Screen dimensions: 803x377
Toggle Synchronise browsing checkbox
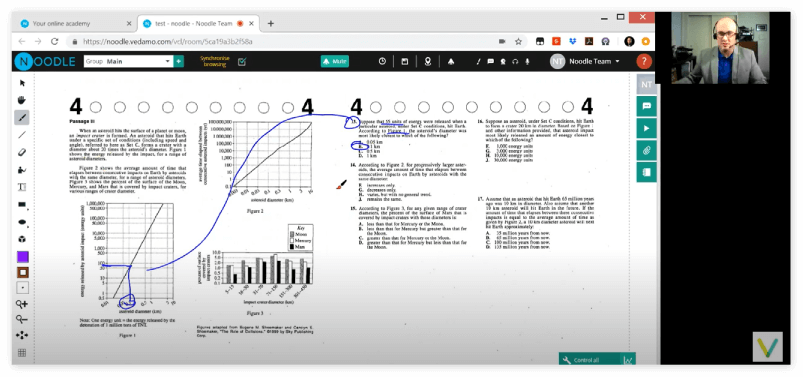click(x=242, y=61)
